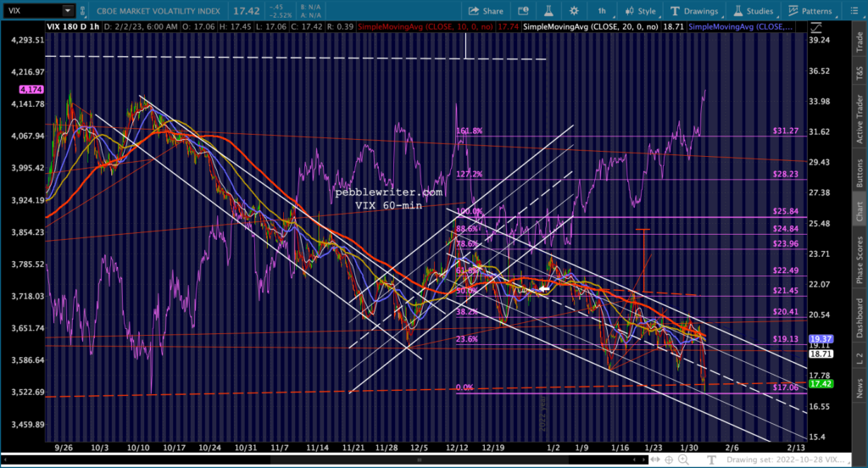Open the Active Trader sidebar tab
This screenshot has height=468, width=868.
[860, 119]
